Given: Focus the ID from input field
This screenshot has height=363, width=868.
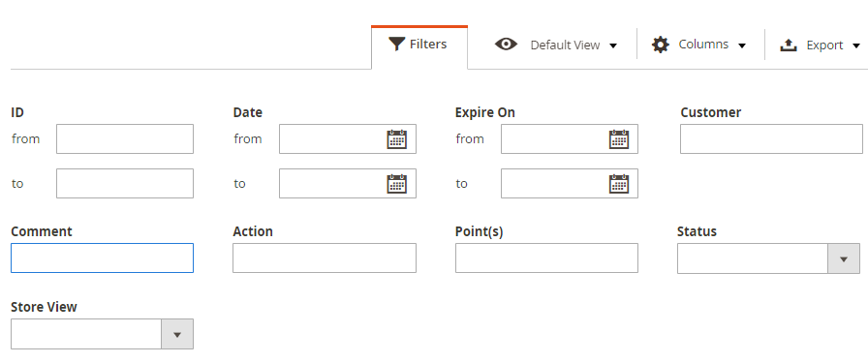Looking at the screenshot, I should [125, 138].
